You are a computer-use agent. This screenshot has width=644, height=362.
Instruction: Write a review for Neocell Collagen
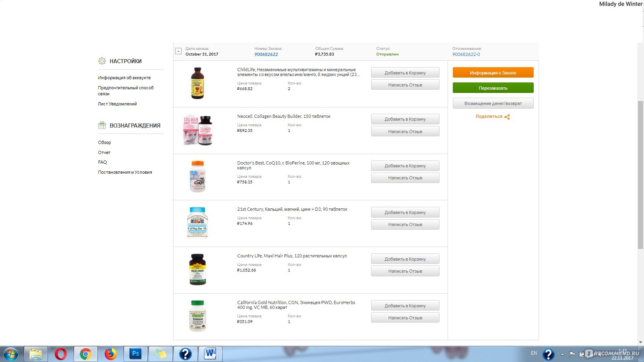click(x=405, y=132)
